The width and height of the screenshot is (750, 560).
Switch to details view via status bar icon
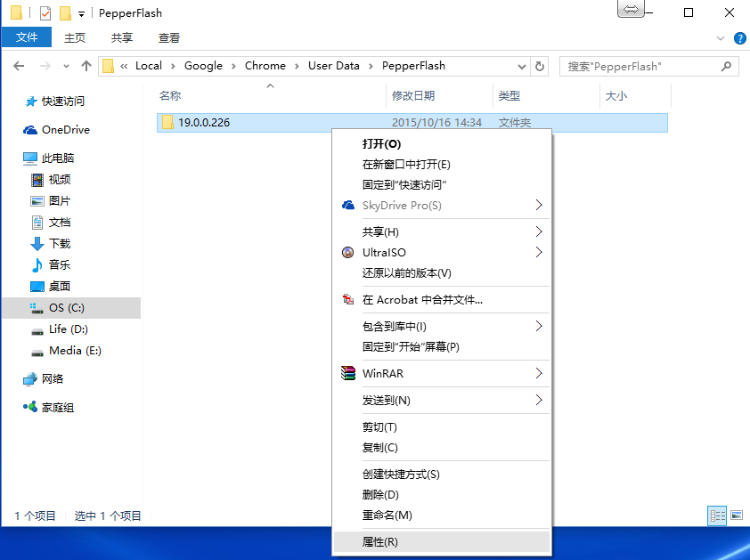[x=717, y=515]
